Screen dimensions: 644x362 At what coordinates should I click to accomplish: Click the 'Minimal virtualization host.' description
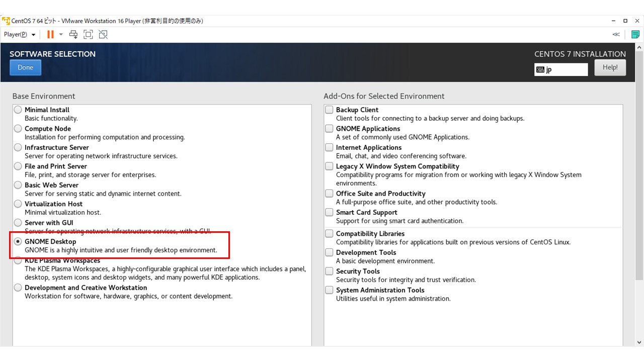click(x=63, y=212)
